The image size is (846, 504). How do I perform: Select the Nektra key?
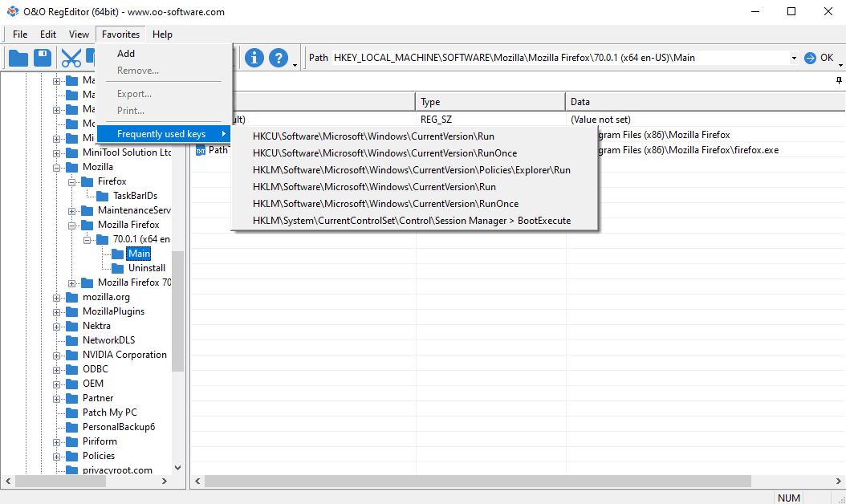click(96, 326)
